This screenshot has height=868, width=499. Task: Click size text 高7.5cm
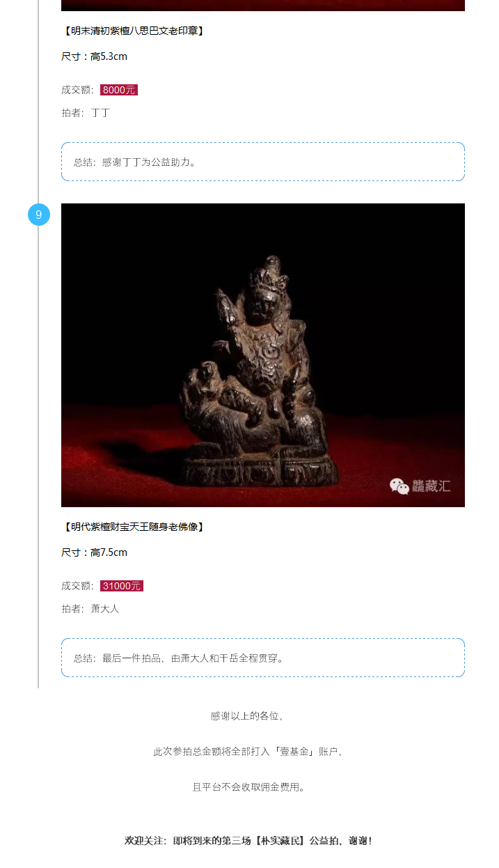pos(109,552)
